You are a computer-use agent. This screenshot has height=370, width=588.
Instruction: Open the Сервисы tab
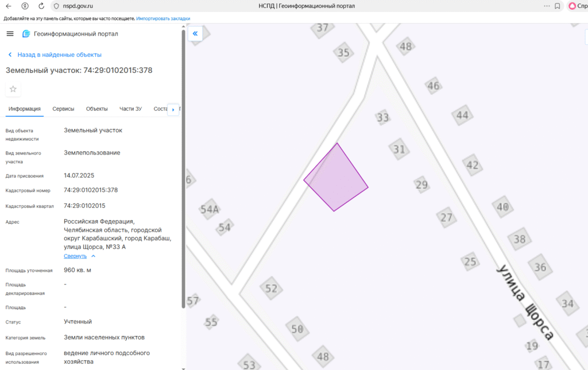(63, 109)
